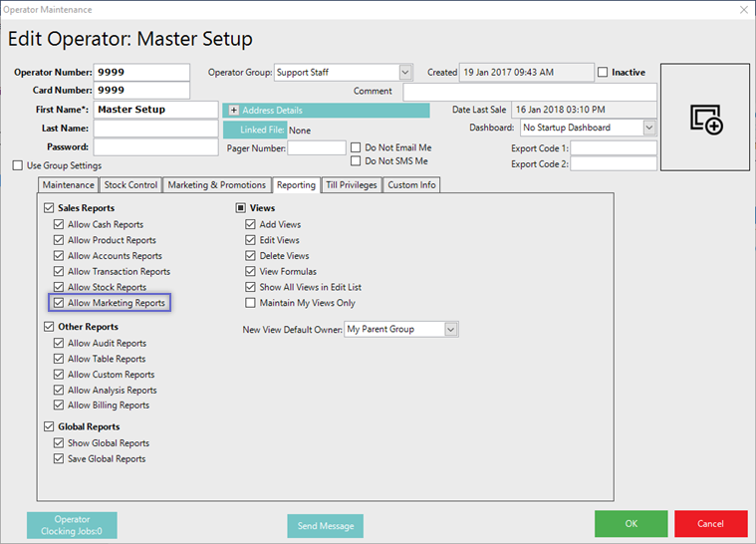Open Operator Clocking Jobs button
Image resolution: width=756 pixels, height=544 pixels.
72,525
